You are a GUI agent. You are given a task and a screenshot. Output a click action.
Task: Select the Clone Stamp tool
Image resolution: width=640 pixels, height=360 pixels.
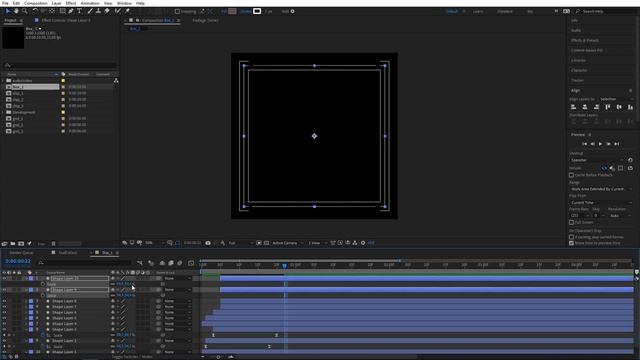(98, 11)
